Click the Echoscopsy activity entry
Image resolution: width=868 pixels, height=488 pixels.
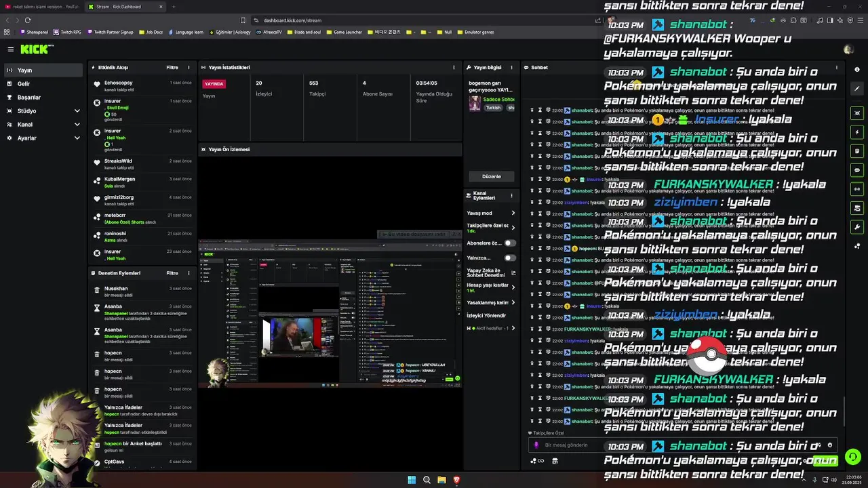click(144, 86)
